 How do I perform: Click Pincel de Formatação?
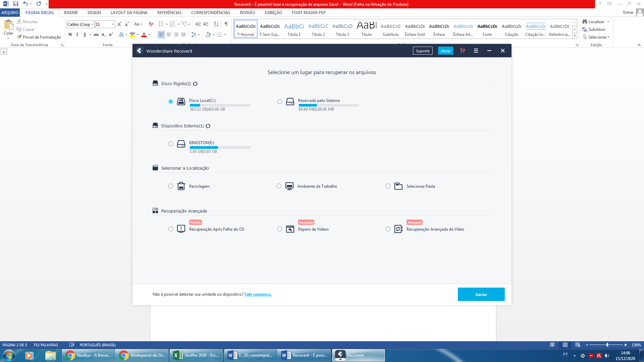(39, 37)
